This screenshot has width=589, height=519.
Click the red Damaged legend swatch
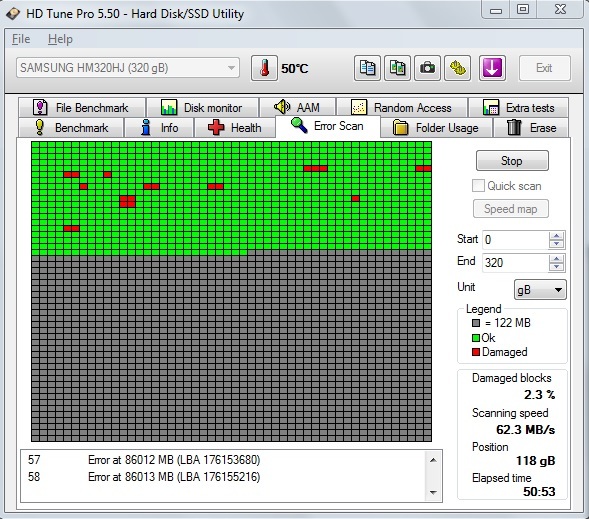(476, 352)
